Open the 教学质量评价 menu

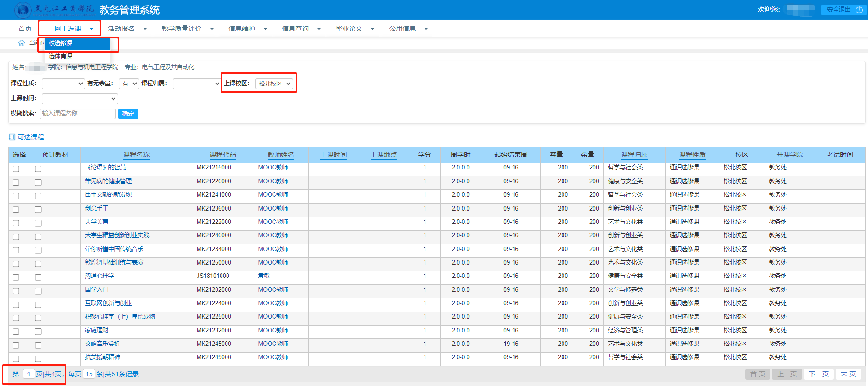pyautogui.click(x=182, y=29)
